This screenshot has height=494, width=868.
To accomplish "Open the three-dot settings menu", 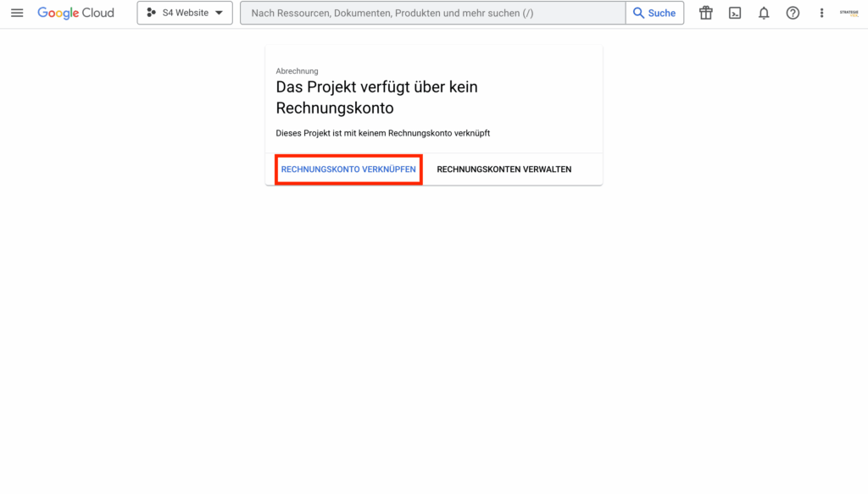I will [821, 13].
